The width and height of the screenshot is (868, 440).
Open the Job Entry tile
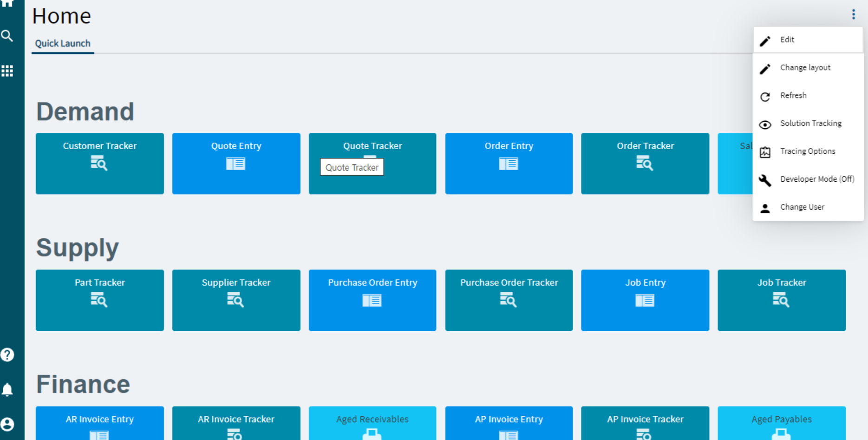[x=645, y=300]
